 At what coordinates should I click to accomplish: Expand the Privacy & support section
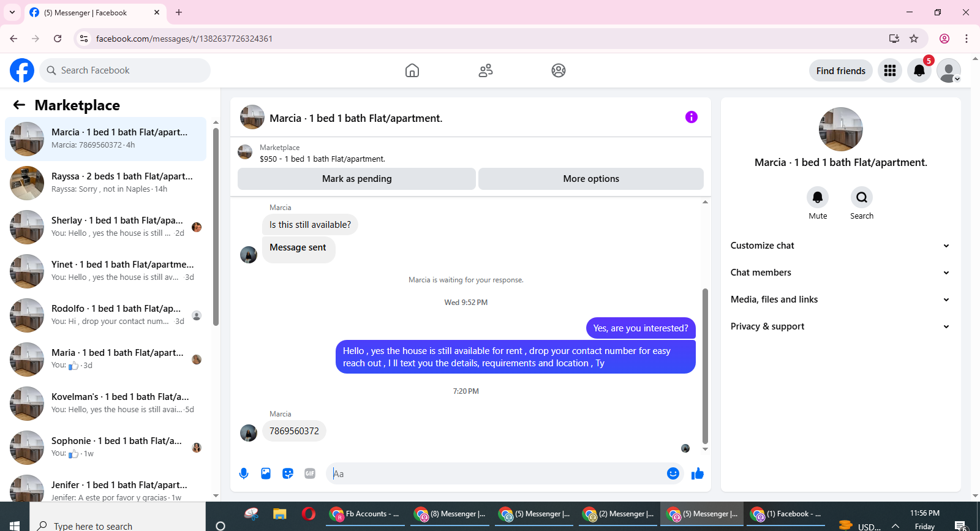[840, 326]
